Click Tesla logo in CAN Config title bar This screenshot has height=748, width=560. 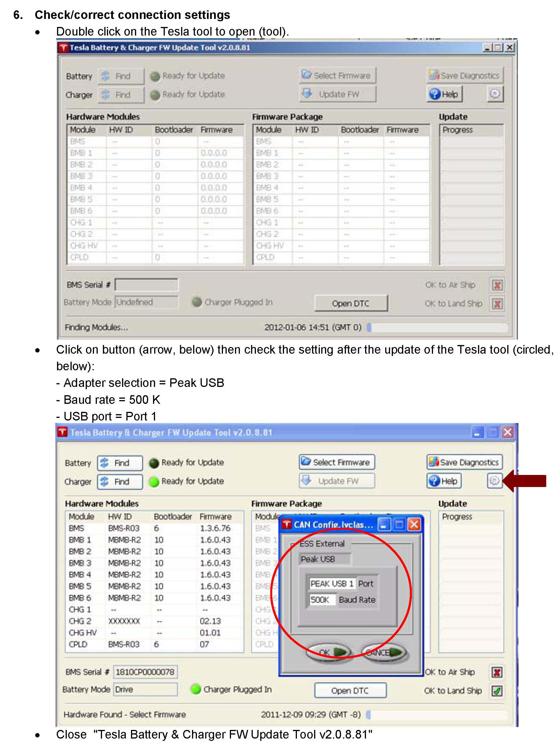coord(287,525)
